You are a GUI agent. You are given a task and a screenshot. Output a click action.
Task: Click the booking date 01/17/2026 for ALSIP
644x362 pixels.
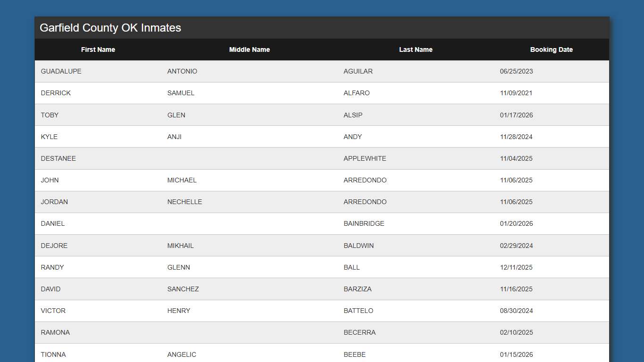pyautogui.click(x=516, y=115)
